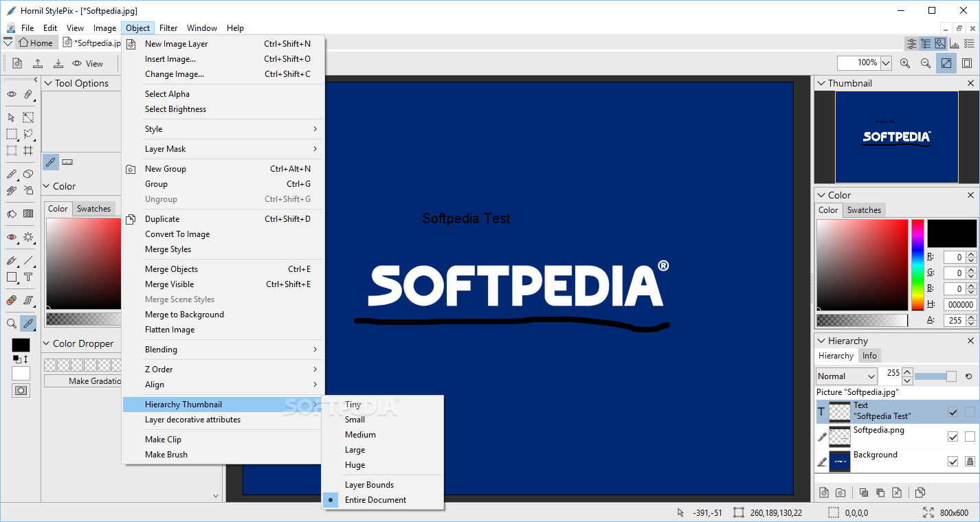Viewport: 980px width, 522px height.
Task: Click the black foreground color swatch in toolbox
Action: 21,345
